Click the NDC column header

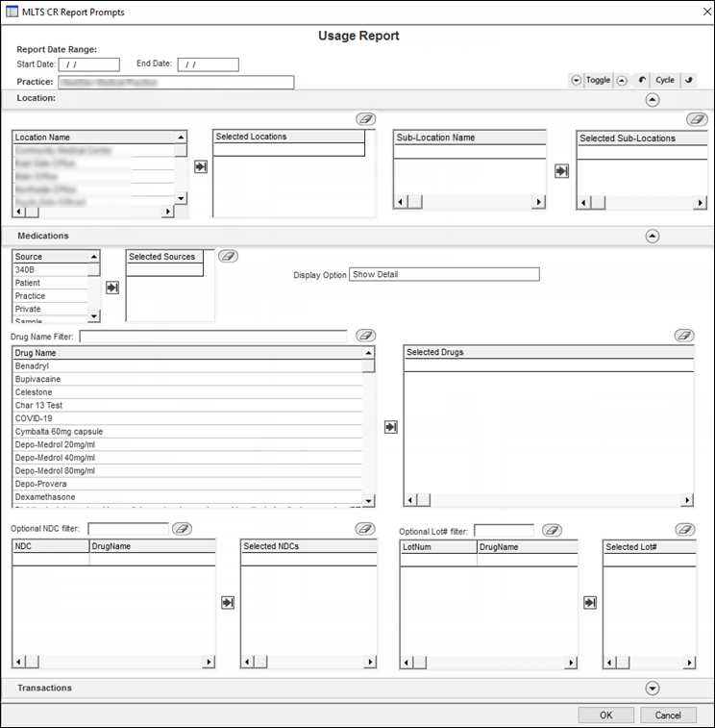pos(51,546)
